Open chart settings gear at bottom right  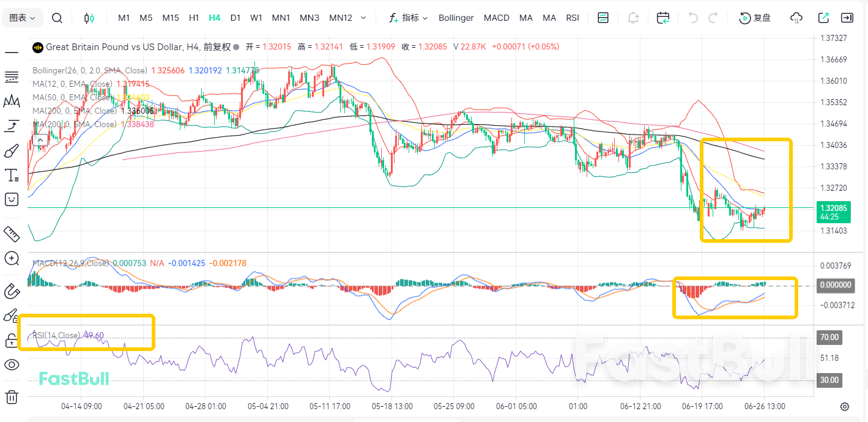[845, 407]
